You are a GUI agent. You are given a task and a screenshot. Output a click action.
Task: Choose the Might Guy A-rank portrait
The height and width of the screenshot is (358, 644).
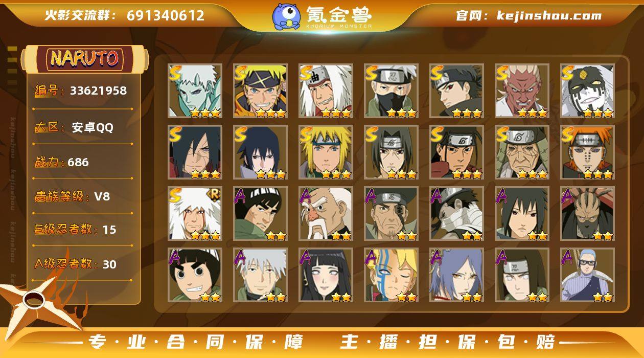[x=261, y=213]
